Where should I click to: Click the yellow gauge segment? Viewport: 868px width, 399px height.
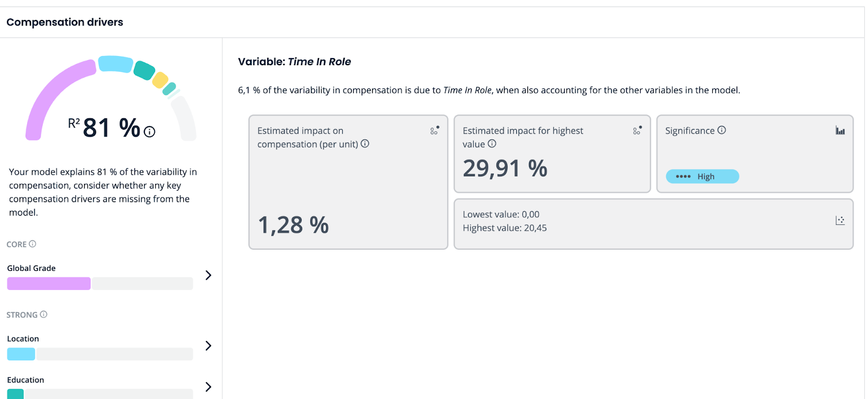coord(160,80)
